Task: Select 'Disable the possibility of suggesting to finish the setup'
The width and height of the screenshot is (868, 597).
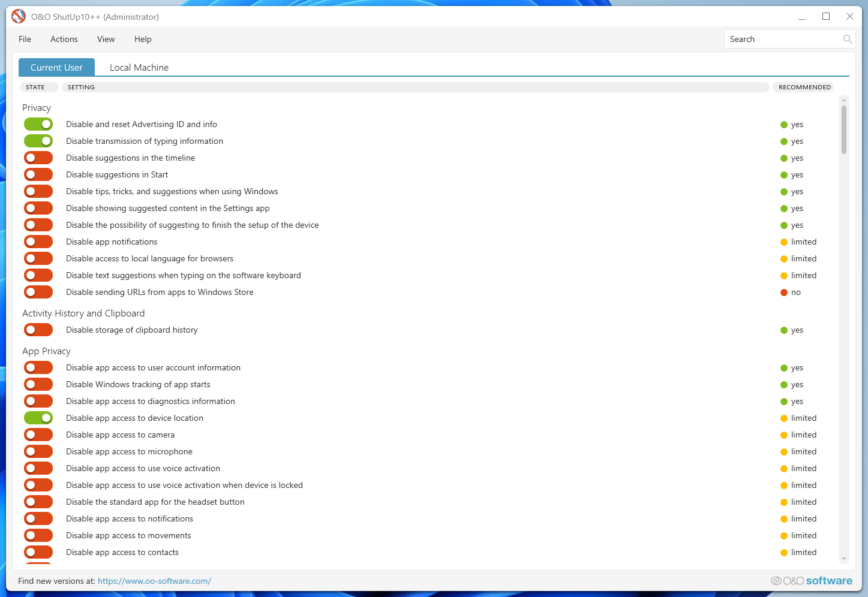Action: pyautogui.click(x=193, y=225)
